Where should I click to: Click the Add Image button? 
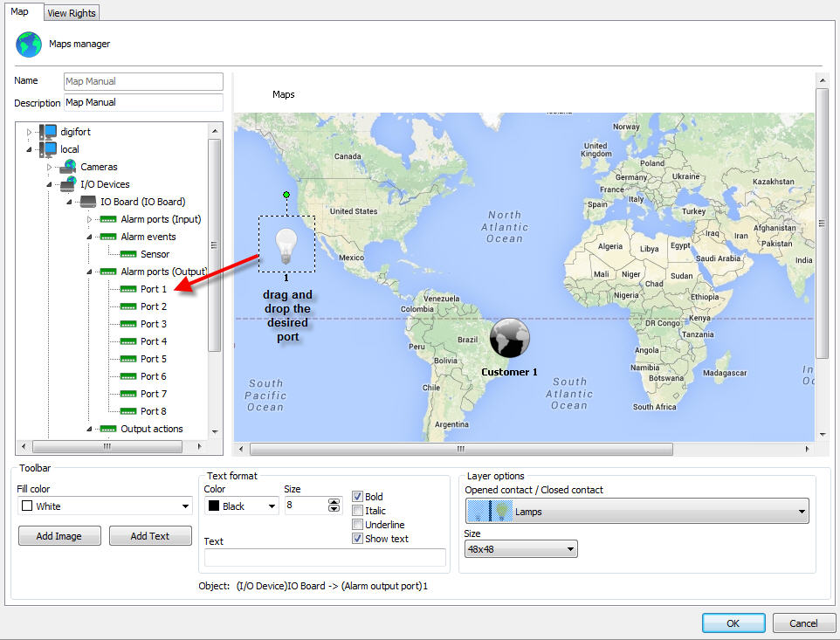[x=59, y=535]
